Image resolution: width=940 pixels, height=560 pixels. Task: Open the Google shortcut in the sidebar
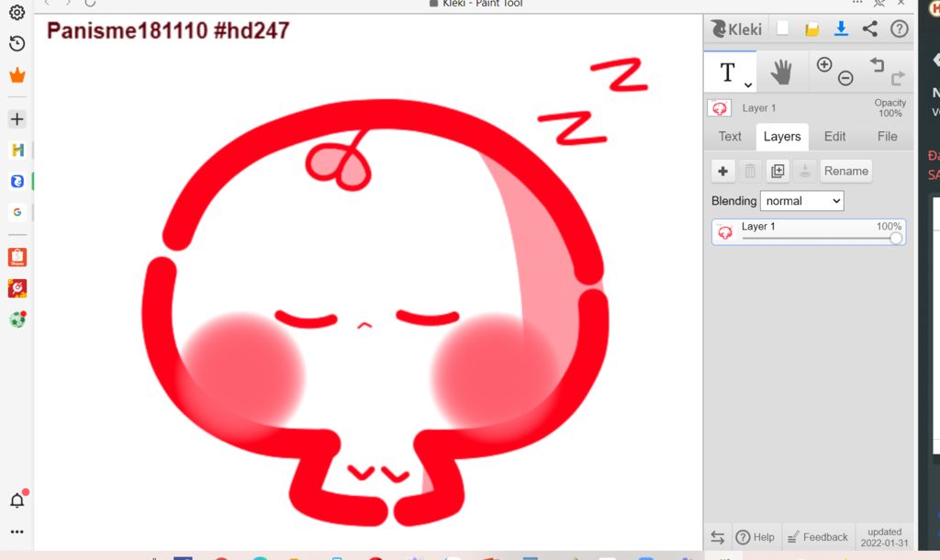[x=17, y=212]
